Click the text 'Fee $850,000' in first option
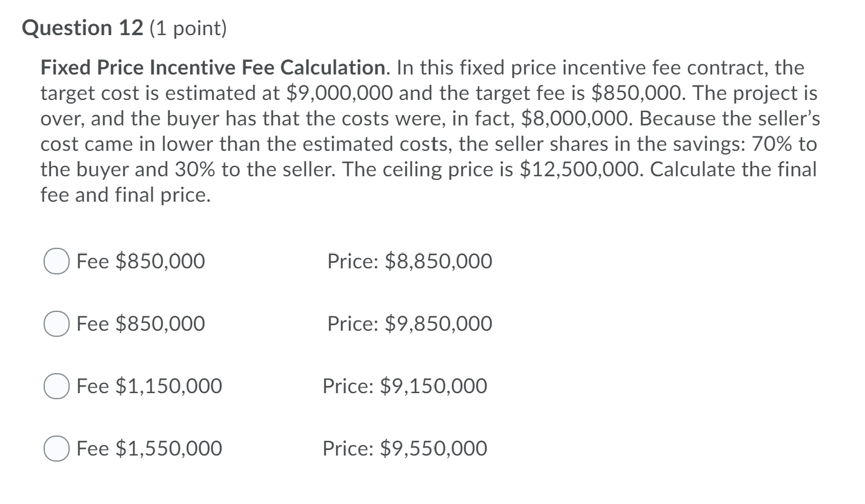Viewport: 865px width, 504px height. 140,261
